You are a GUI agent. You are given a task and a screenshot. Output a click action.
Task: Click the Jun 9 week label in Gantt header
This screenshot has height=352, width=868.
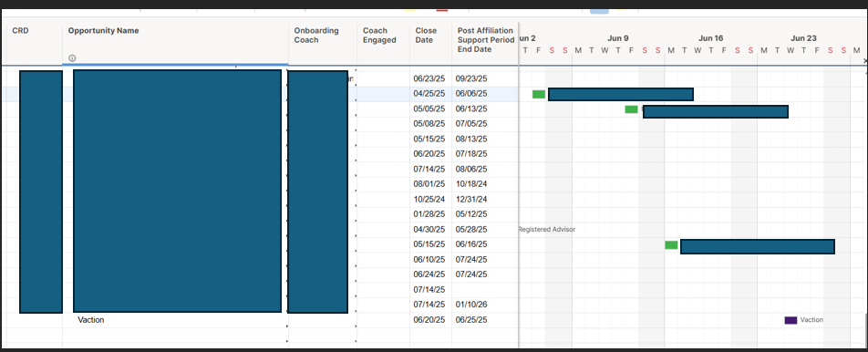[x=618, y=38]
